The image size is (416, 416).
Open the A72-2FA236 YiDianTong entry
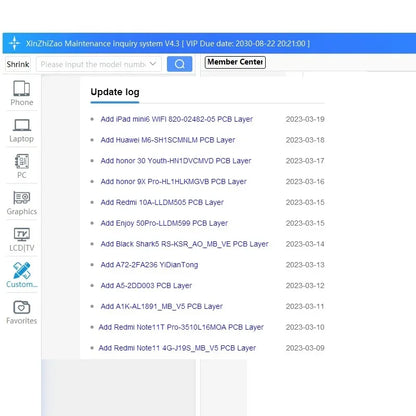coord(149,265)
